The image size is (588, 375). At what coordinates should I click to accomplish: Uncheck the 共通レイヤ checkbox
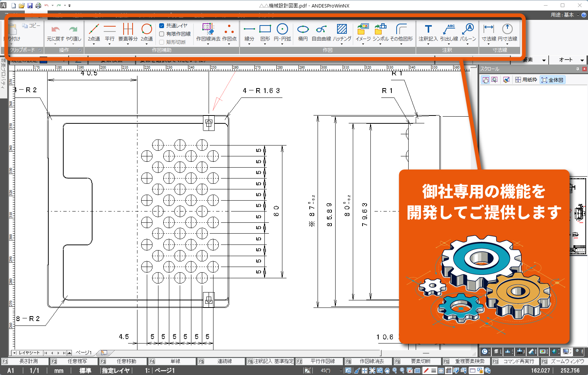(x=162, y=25)
